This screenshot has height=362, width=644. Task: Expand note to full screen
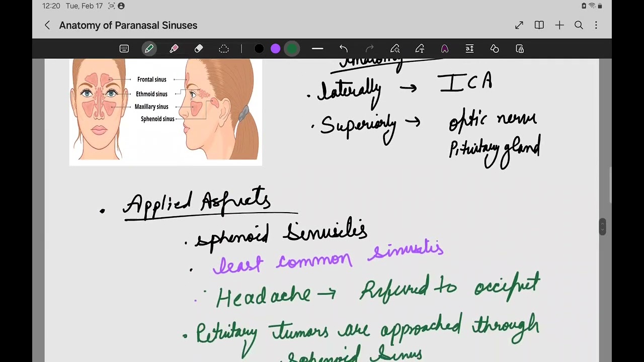519,25
